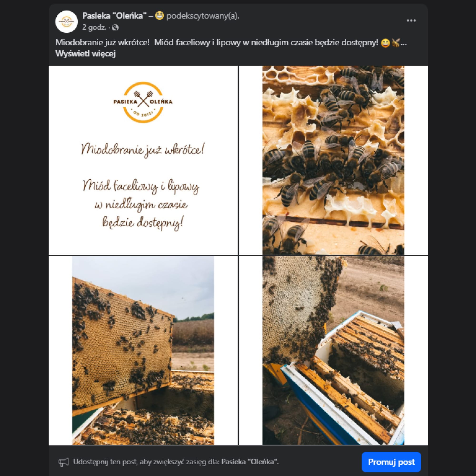Click the Pasieka Oleńka round profile avatar

(x=67, y=22)
